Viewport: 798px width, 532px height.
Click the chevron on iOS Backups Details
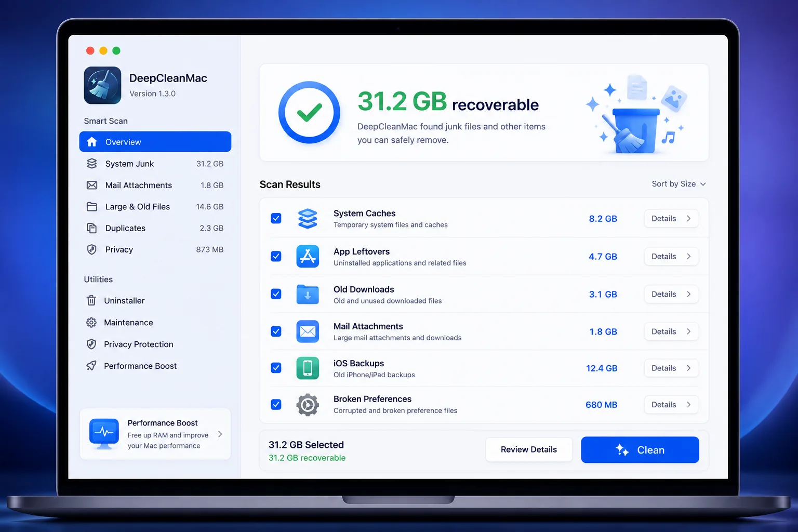[689, 368]
